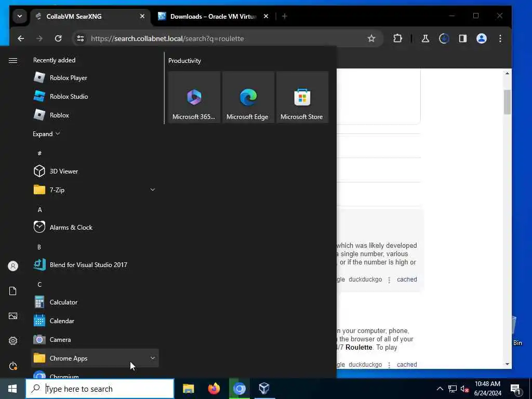Open a new browser tab
The width and height of the screenshot is (532, 399).
click(x=285, y=16)
